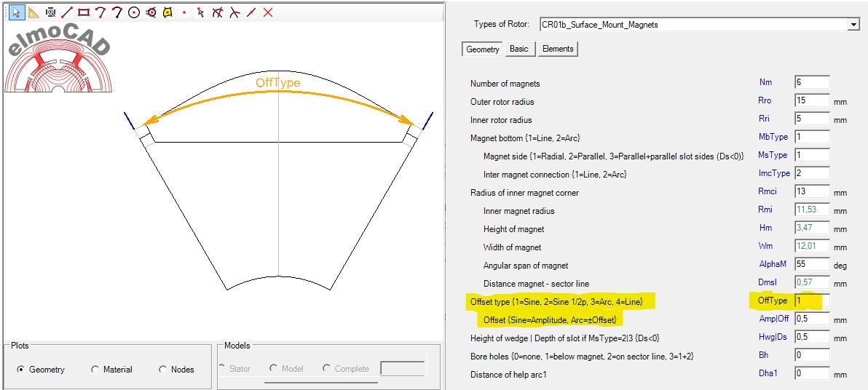Screen dimensions: 868x390
Task: Click the red X delete tool
Action: [x=268, y=12]
